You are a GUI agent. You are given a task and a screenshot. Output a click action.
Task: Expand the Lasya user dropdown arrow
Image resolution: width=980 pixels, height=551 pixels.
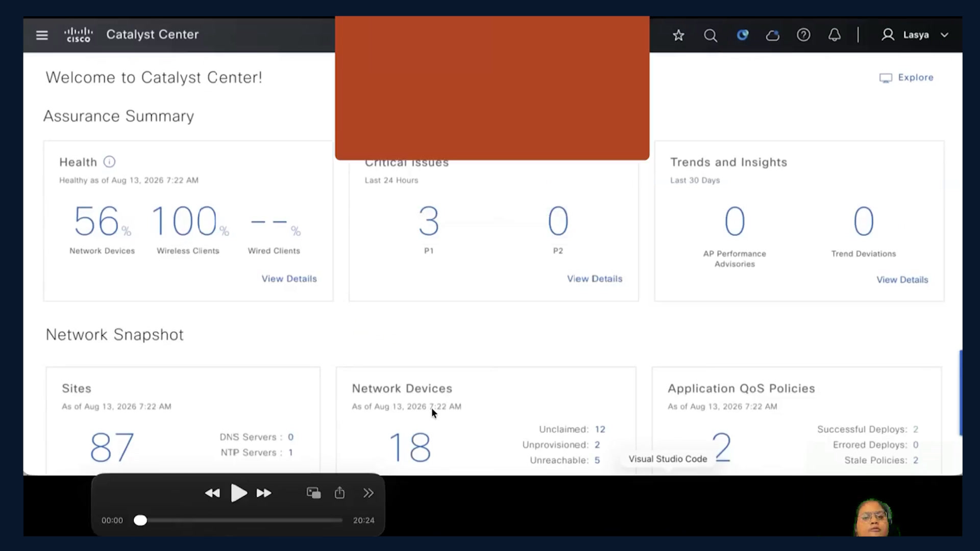pyautogui.click(x=944, y=35)
